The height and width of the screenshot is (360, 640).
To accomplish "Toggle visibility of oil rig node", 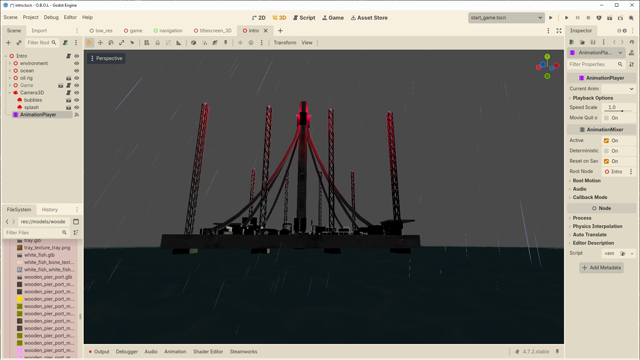I will (76, 78).
